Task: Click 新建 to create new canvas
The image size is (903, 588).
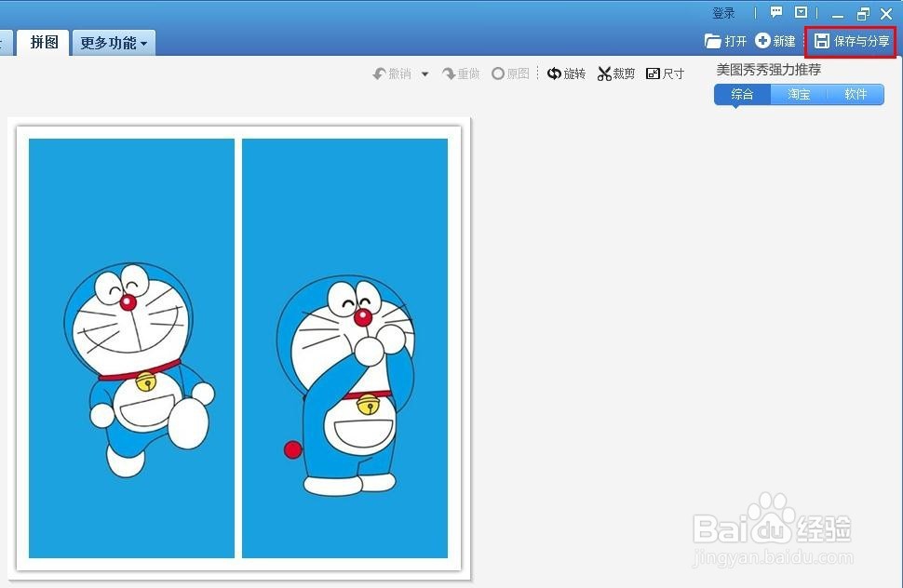Action: [x=775, y=41]
